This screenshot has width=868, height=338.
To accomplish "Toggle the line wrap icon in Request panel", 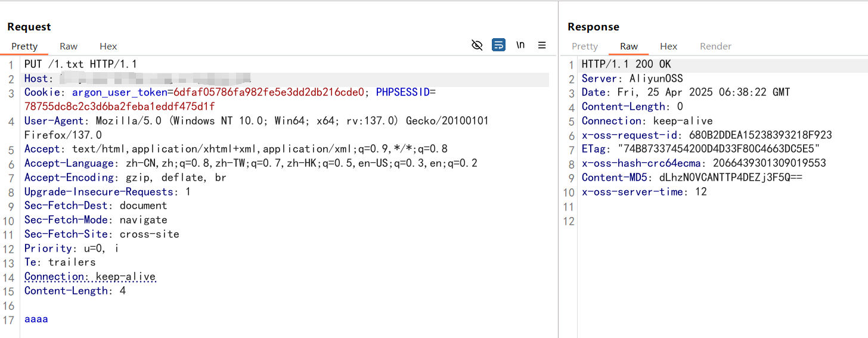I will (498, 45).
